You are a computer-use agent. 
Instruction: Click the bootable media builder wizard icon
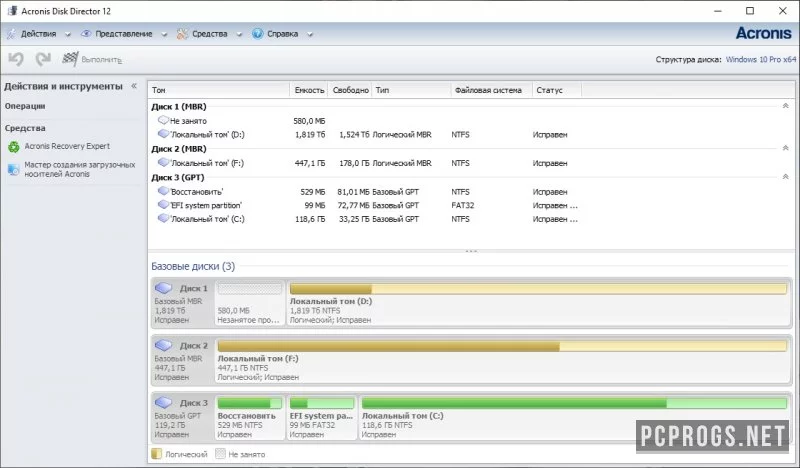click(x=14, y=169)
